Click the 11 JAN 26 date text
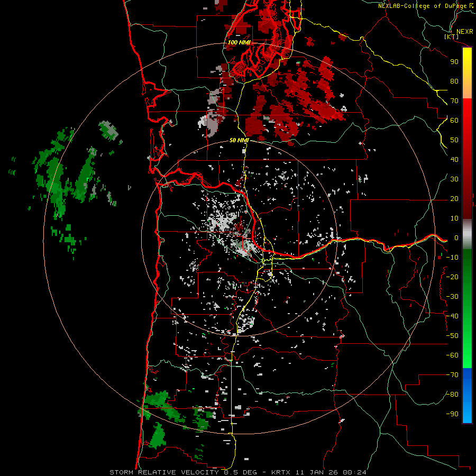Screen dimensions: 476x476 coord(317,472)
